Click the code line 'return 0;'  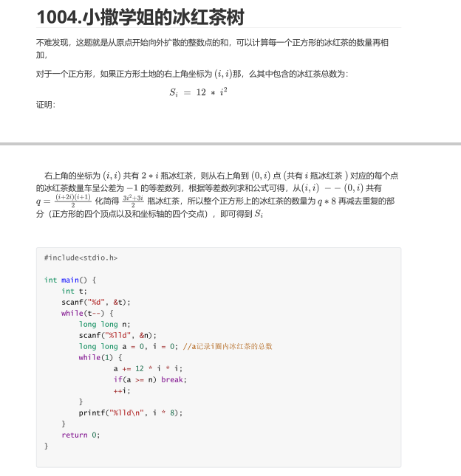point(81,435)
